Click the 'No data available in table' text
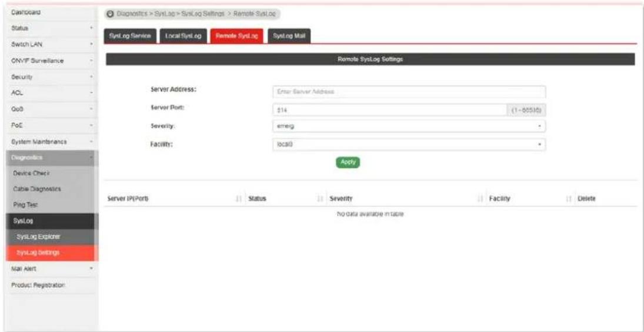The height and width of the screenshot is (332, 644). click(x=371, y=214)
